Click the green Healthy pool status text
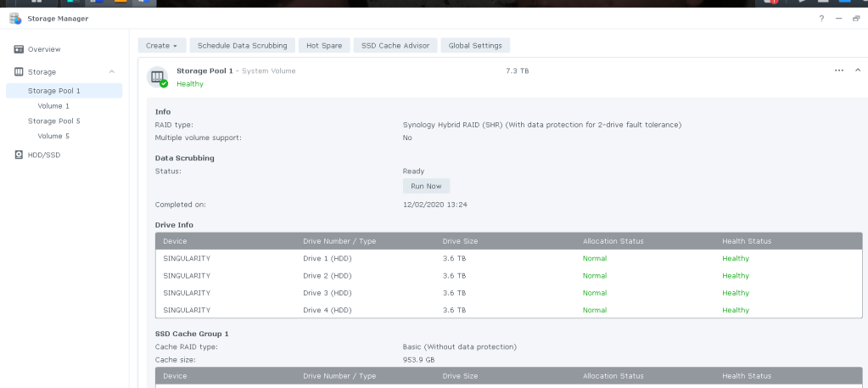This screenshot has width=868, height=388. tap(190, 84)
